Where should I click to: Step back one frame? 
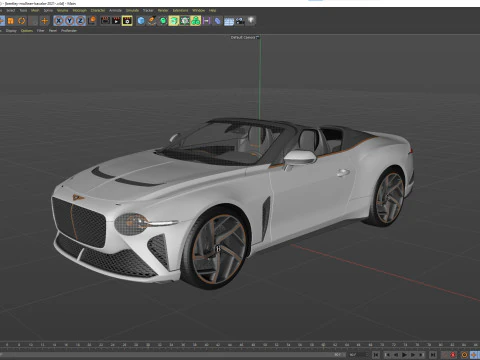pos(396,355)
